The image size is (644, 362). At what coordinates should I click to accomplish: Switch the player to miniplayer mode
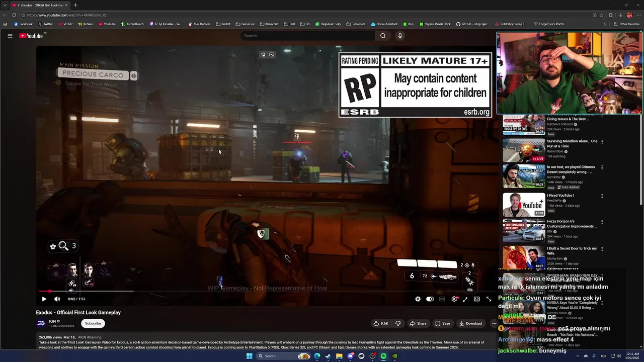tap(465, 299)
